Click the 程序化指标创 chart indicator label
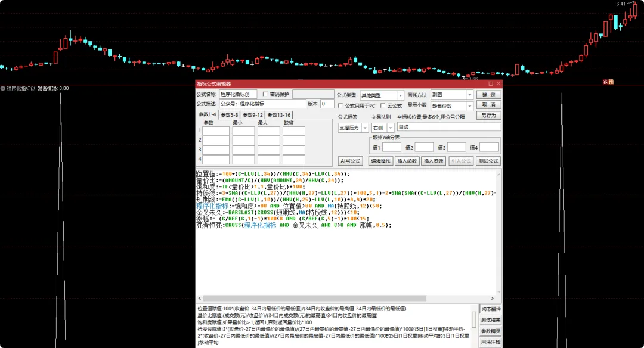Image resolution: width=644 pixels, height=348 pixels. click(x=20, y=88)
